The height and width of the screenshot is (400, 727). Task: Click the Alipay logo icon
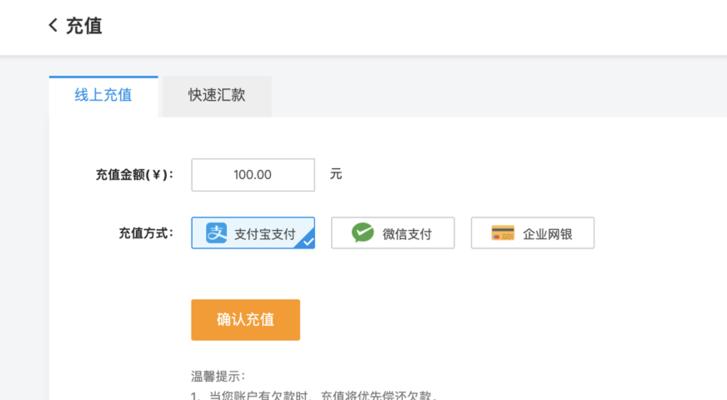217,233
